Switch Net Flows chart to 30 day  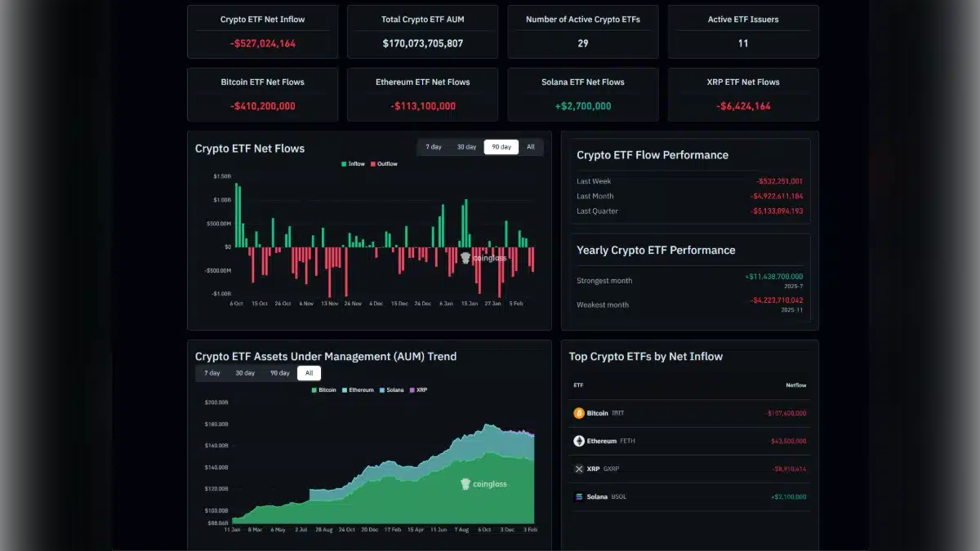(x=466, y=147)
